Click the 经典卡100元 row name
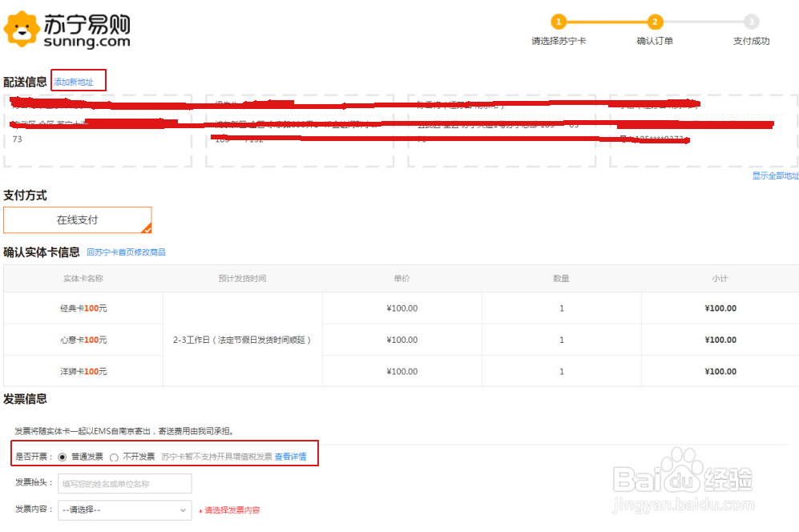Image resolution: width=799 pixels, height=532 pixels. pyautogui.click(x=83, y=308)
